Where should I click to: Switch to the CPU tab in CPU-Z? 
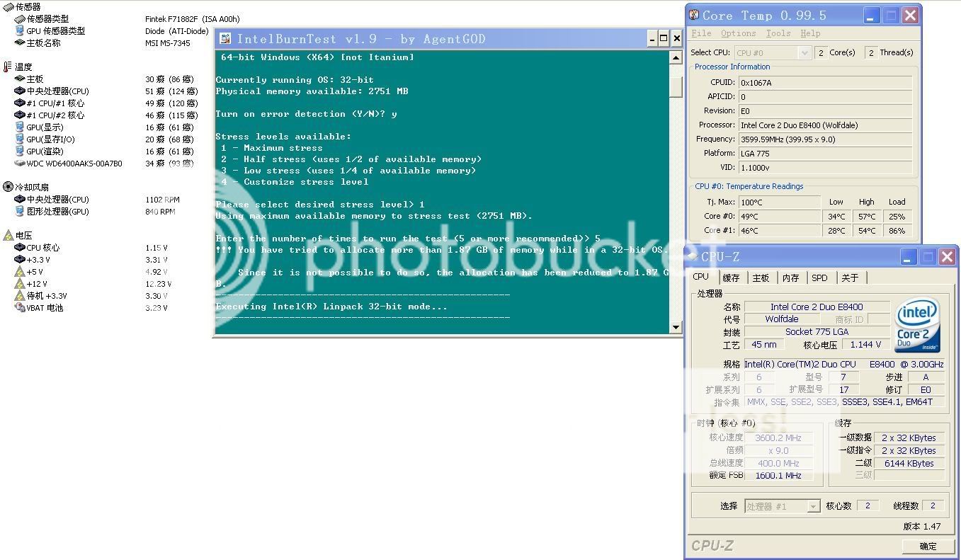tap(700, 277)
